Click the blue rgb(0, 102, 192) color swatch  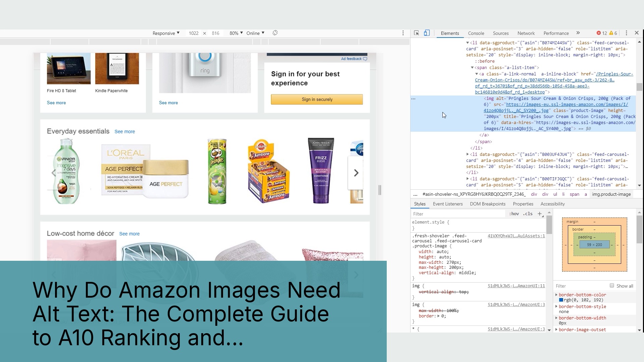561,300
